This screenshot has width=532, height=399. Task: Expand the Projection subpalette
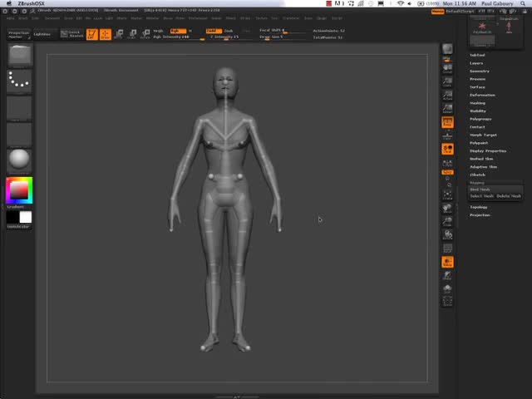point(480,215)
